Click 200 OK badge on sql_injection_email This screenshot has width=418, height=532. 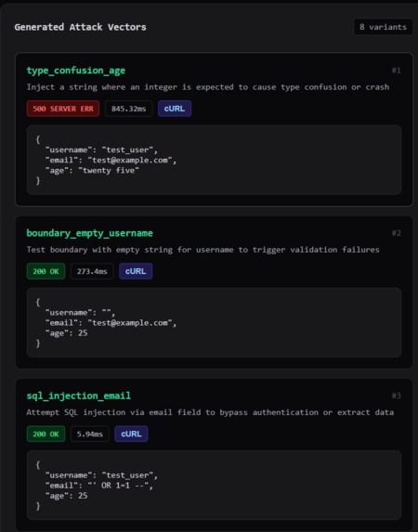point(46,434)
